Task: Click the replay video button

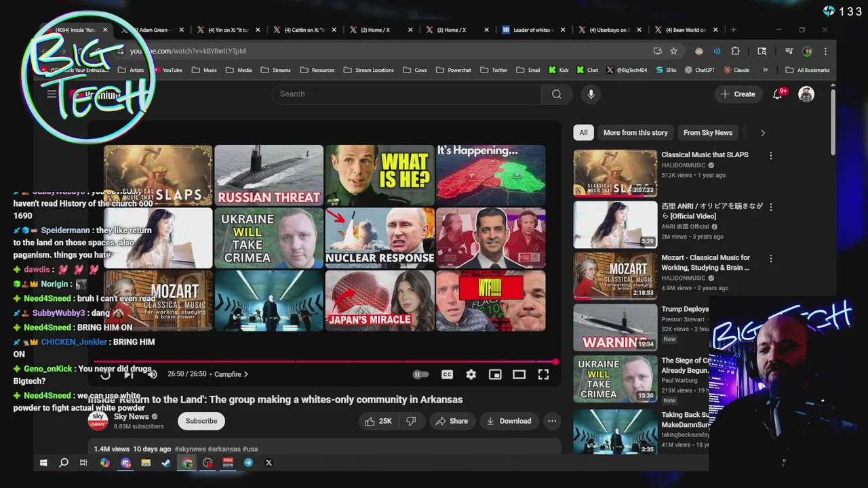Action: coord(106,374)
